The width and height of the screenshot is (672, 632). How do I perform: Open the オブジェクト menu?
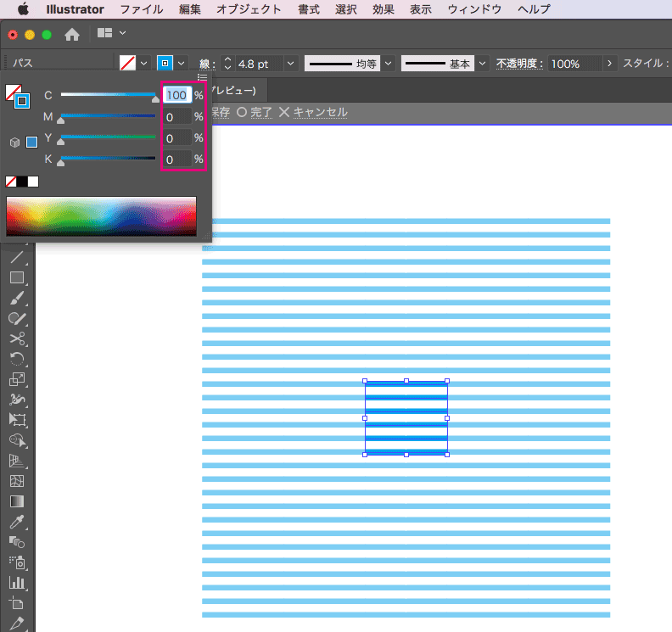249,9
